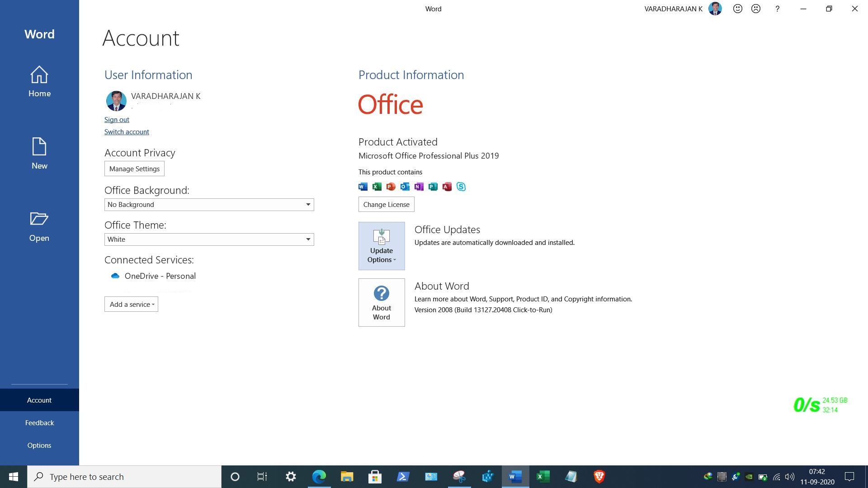Click the Publisher icon under product contains

coord(433,187)
